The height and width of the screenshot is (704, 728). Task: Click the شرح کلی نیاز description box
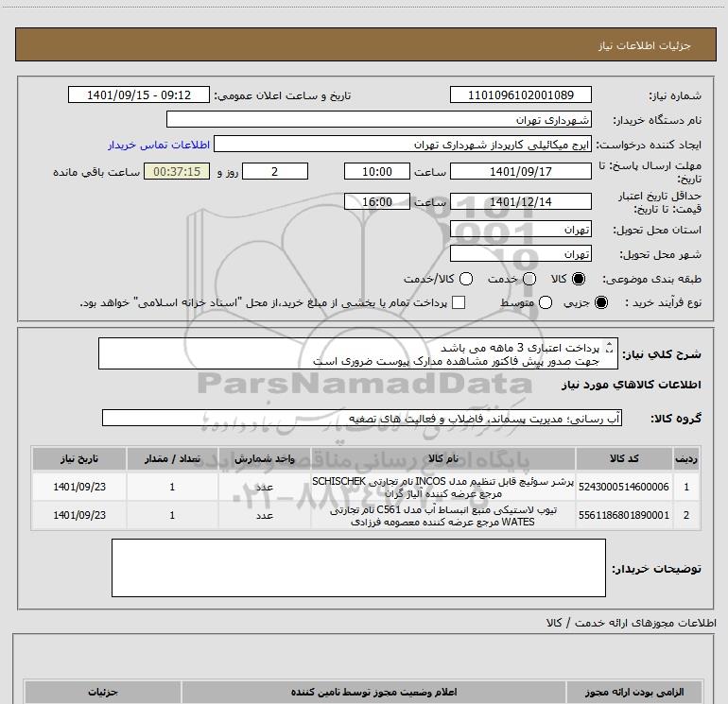[358, 353]
